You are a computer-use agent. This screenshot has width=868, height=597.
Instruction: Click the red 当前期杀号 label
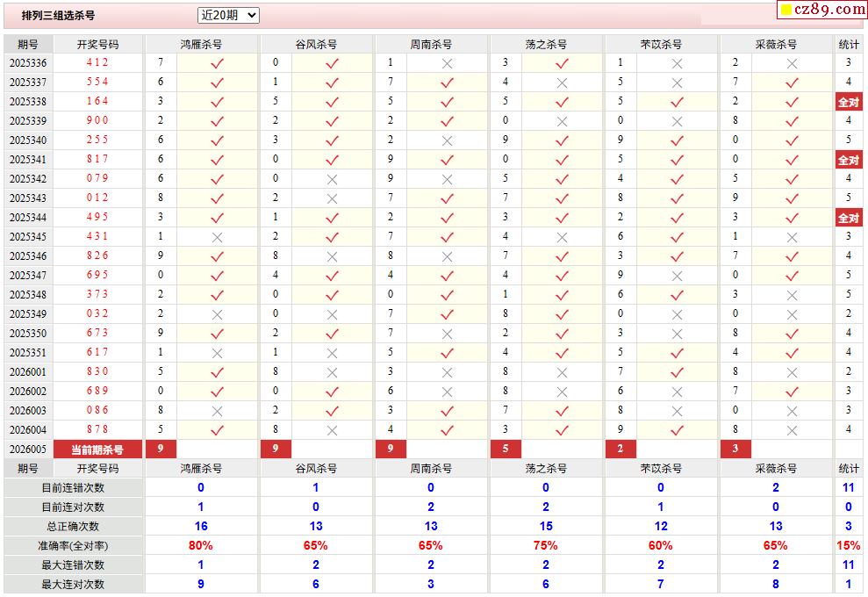pos(97,450)
